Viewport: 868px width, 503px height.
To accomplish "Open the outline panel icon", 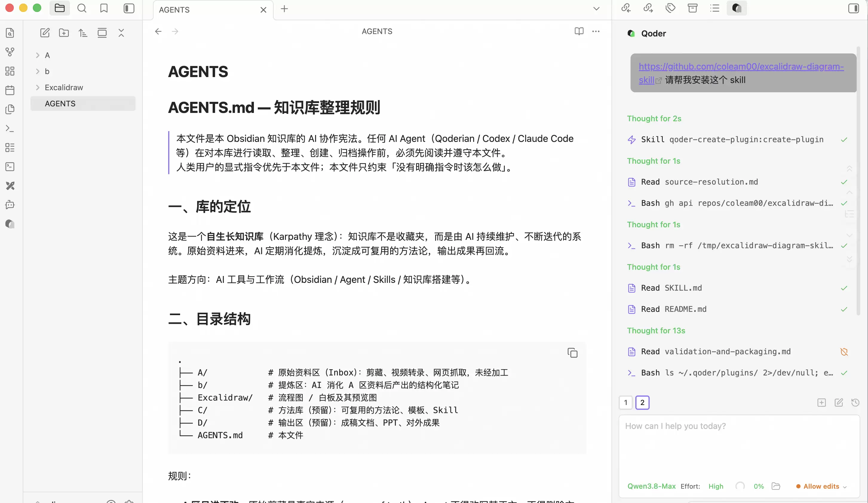I will [715, 8].
